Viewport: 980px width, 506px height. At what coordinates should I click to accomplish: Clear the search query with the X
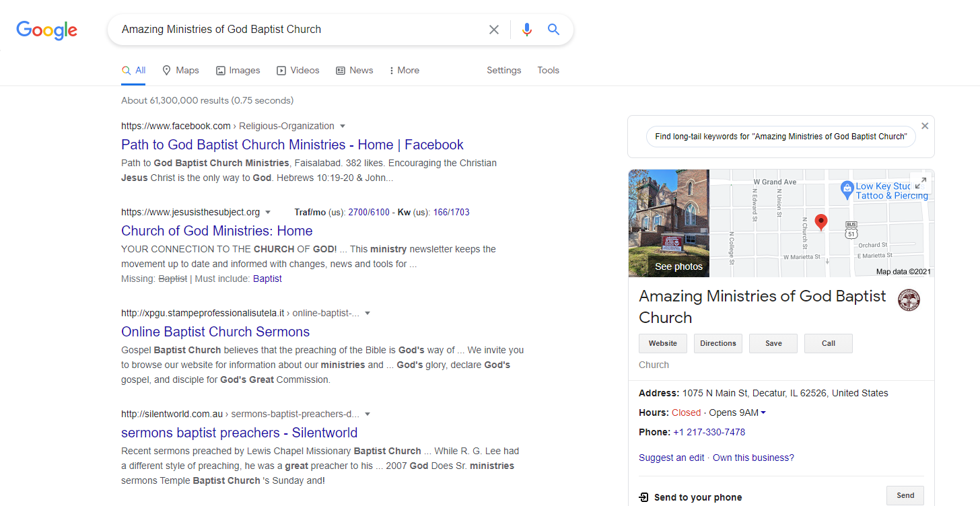click(494, 29)
